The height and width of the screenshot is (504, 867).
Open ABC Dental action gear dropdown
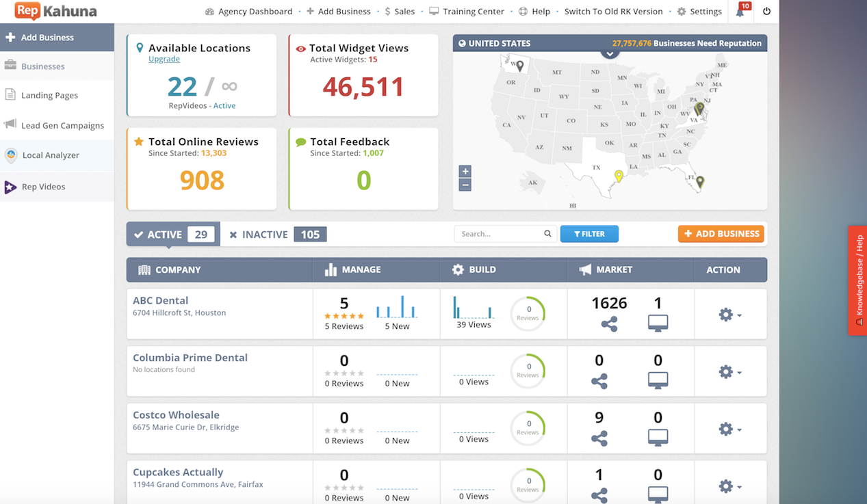pos(729,315)
